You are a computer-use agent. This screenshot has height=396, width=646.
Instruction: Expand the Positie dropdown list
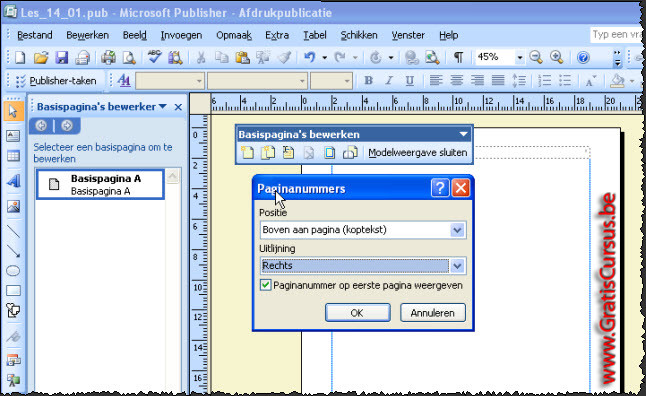click(x=457, y=230)
